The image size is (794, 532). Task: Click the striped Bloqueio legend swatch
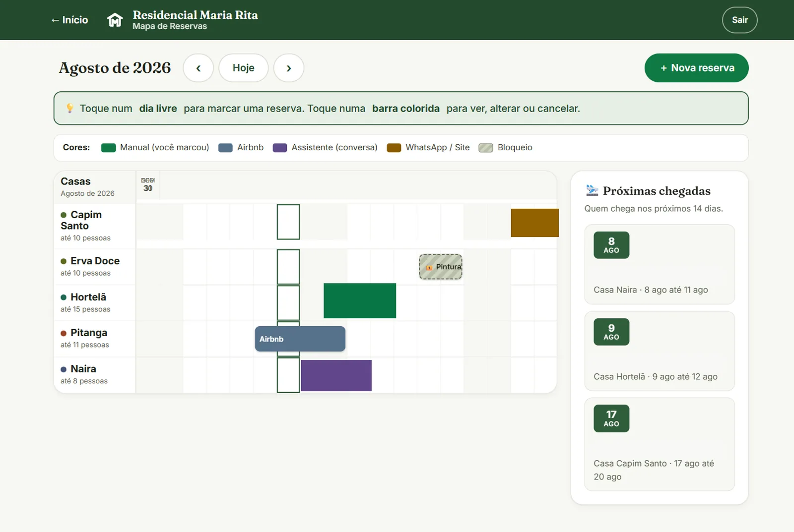[486, 148]
